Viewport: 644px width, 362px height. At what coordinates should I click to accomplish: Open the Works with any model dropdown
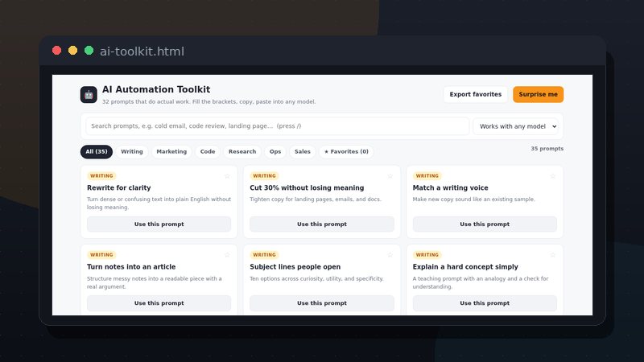pos(518,126)
